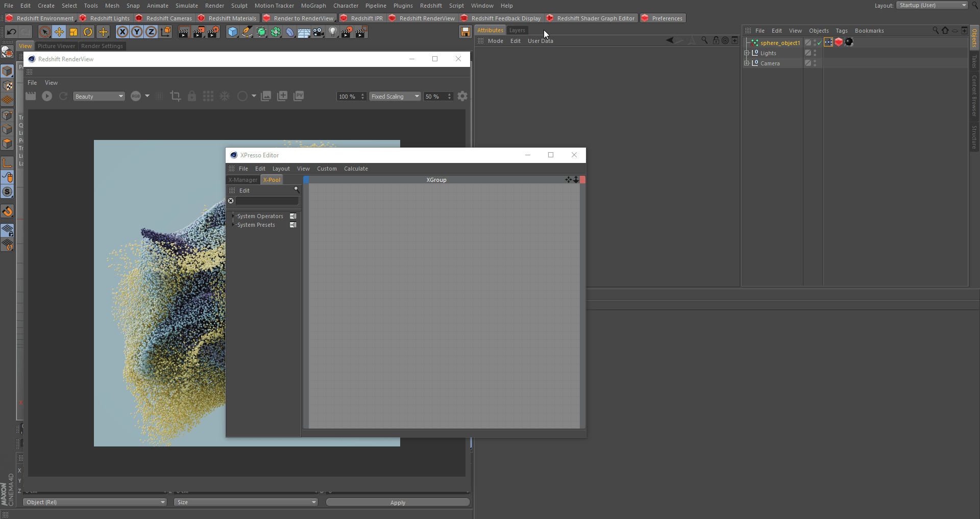The width and height of the screenshot is (980, 519).
Task: Click the Redshift IPR button
Action: click(x=362, y=18)
